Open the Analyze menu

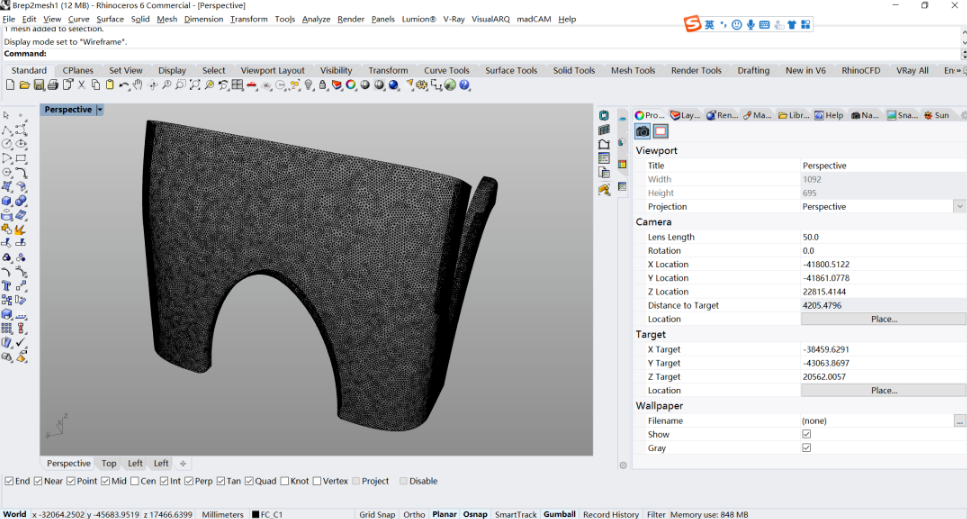tap(316, 19)
